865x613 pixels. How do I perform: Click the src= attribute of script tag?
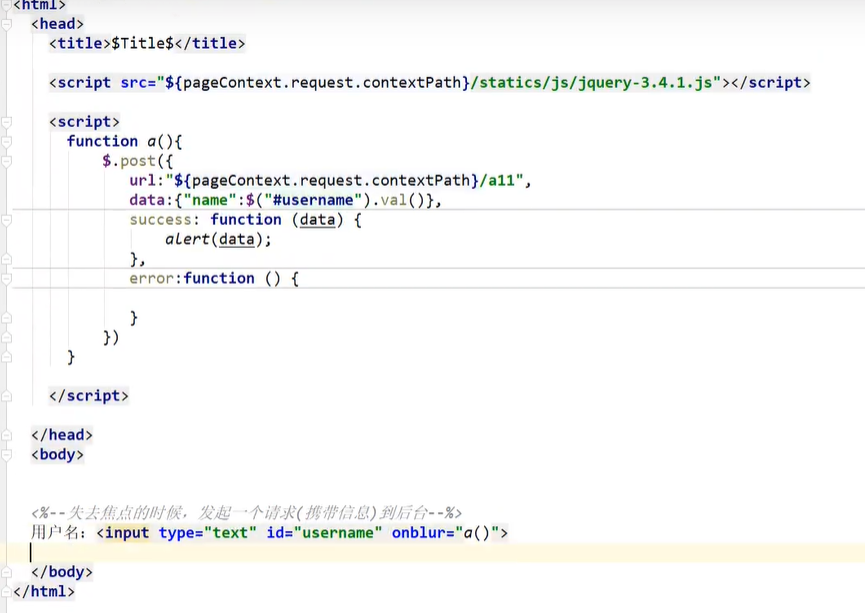tap(138, 83)
